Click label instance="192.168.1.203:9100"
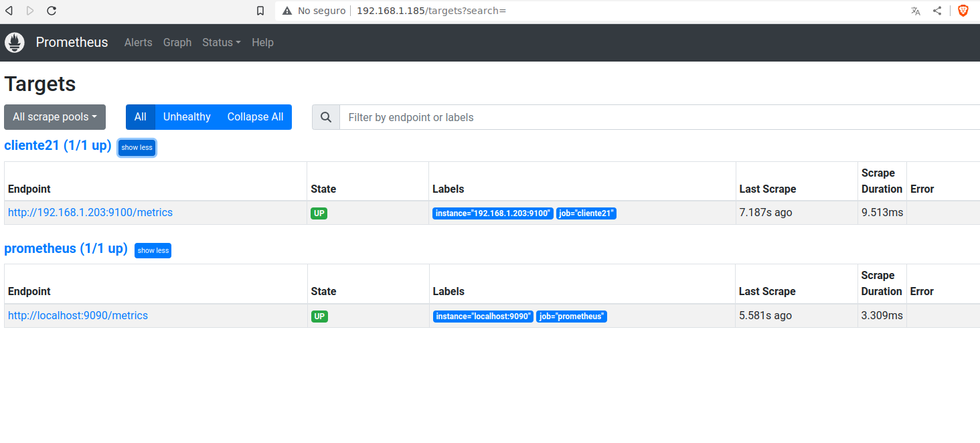The width and height of the screenshot is (980, 443). pyautogui.click(x=493, y=213)
